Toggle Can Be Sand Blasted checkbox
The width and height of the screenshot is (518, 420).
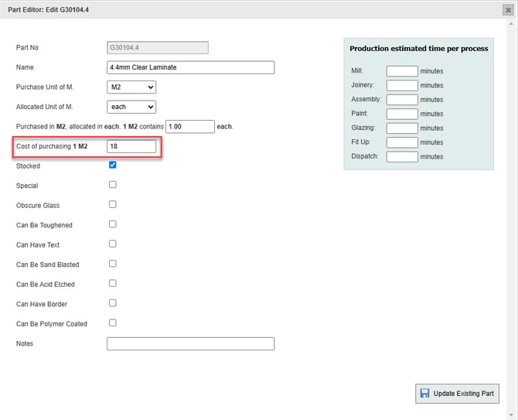pos(113,264)
